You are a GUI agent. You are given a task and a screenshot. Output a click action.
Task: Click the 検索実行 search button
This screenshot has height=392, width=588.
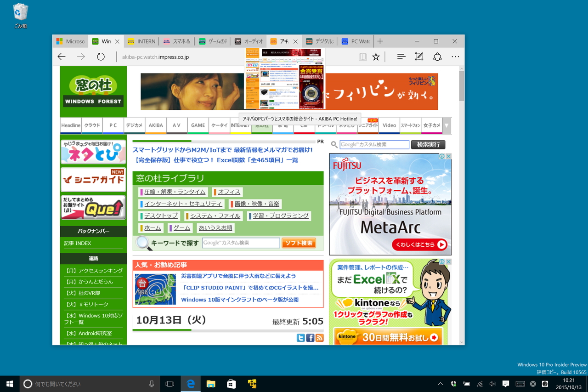[428, 144]
